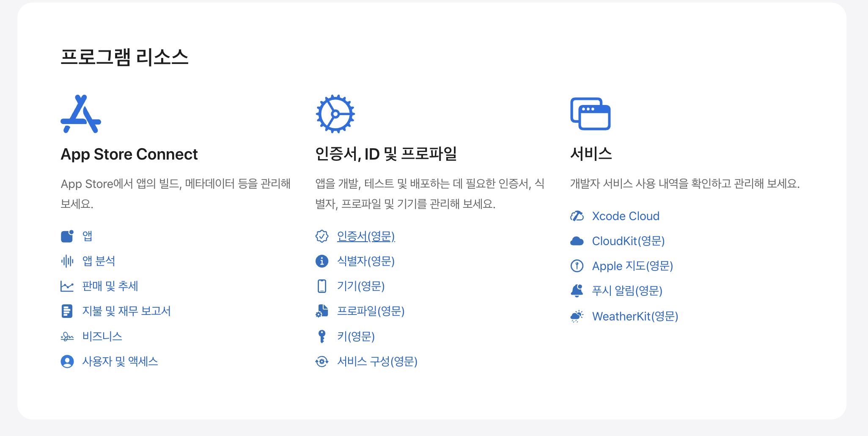
Task: Click the app icon beside the 앱 link
Action: [x=67, y=236]
